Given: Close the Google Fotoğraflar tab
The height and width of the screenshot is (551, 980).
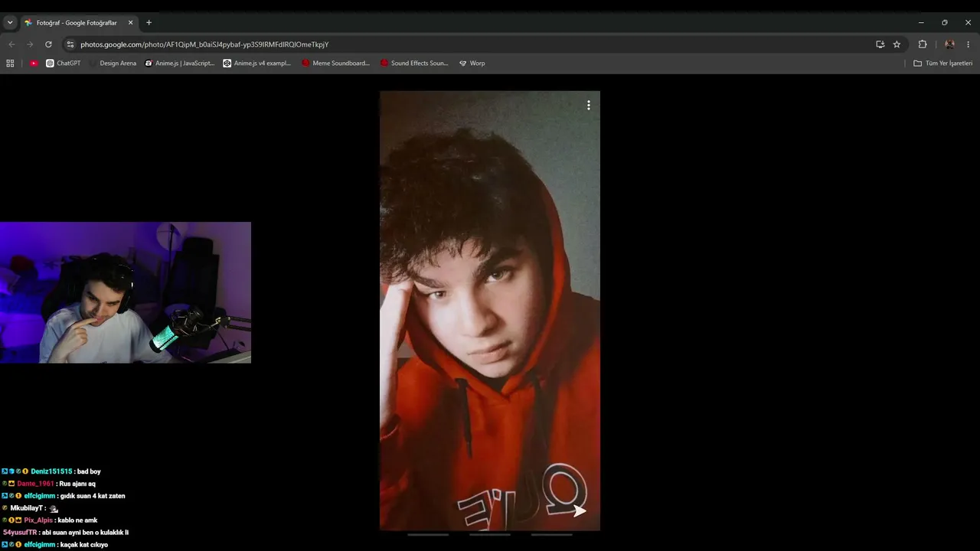Looking at the screenshot, I should 130,23.
